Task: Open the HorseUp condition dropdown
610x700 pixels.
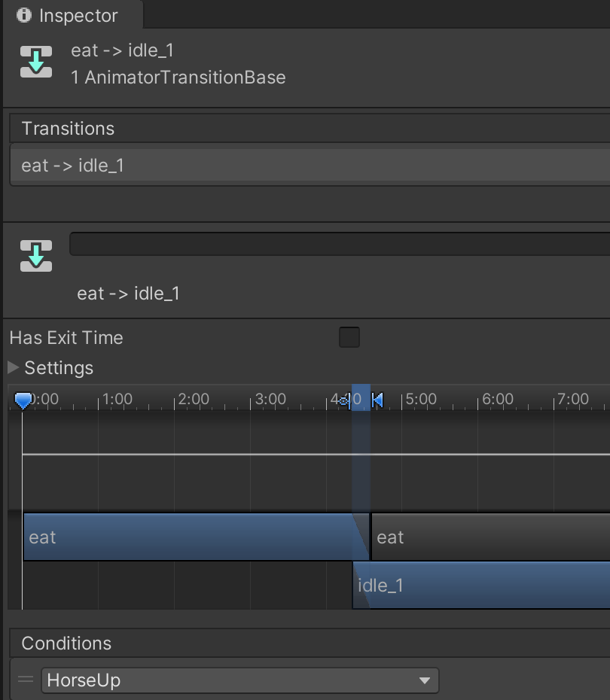Action: (239, 680)
